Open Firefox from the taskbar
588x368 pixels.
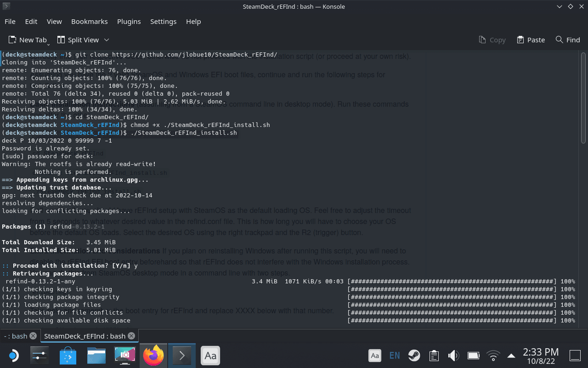tap(153, 356)
